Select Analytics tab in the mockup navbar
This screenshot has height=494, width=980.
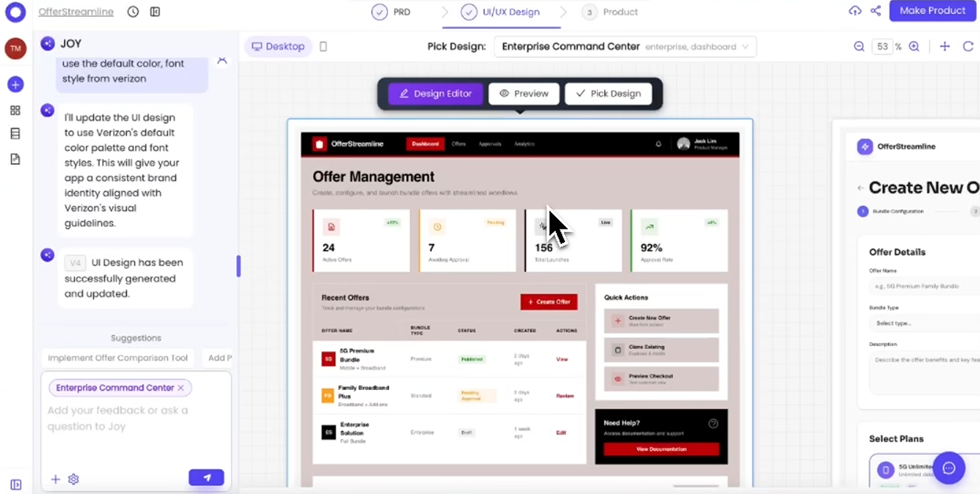(x=524, y=144)
